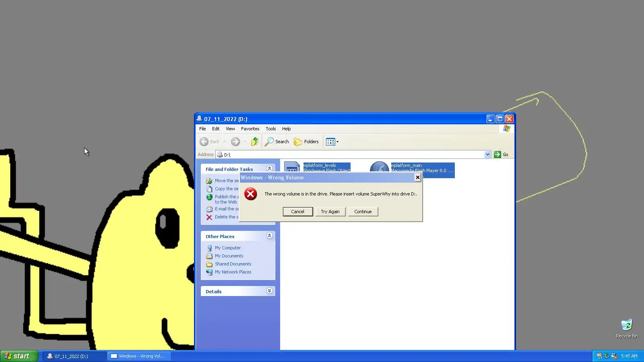The height and width of the screenshot is (362, 644).
Task: Click the Copy task icon
Action: (209, 189)
